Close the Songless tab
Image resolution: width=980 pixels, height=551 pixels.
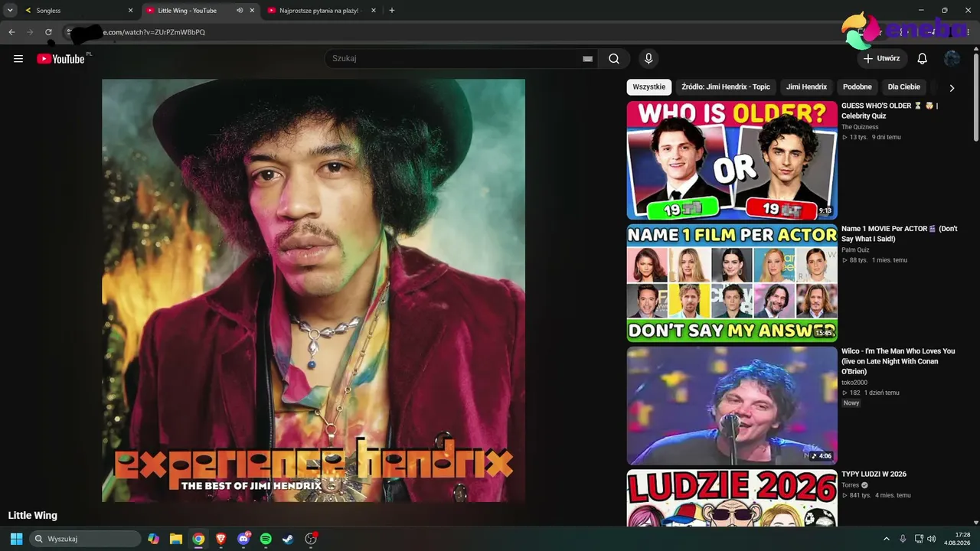[130, 11]
